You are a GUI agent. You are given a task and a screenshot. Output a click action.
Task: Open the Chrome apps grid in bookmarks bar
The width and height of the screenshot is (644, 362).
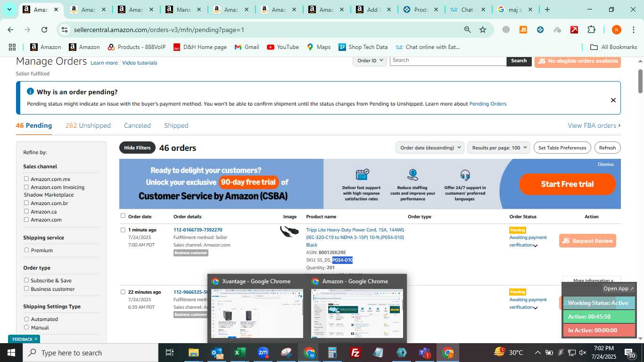pyautogui.click(x=12, y=47)
